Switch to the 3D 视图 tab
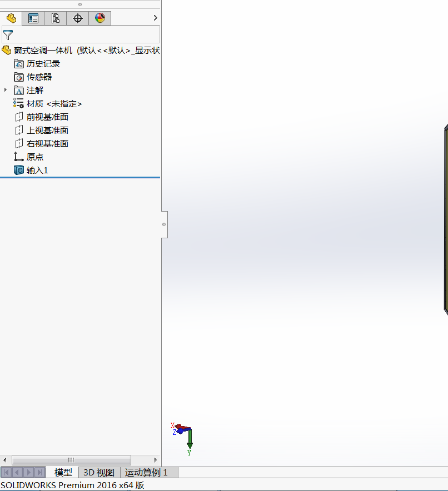This screenshot has height=491, width=448. [x=99, y=472]
